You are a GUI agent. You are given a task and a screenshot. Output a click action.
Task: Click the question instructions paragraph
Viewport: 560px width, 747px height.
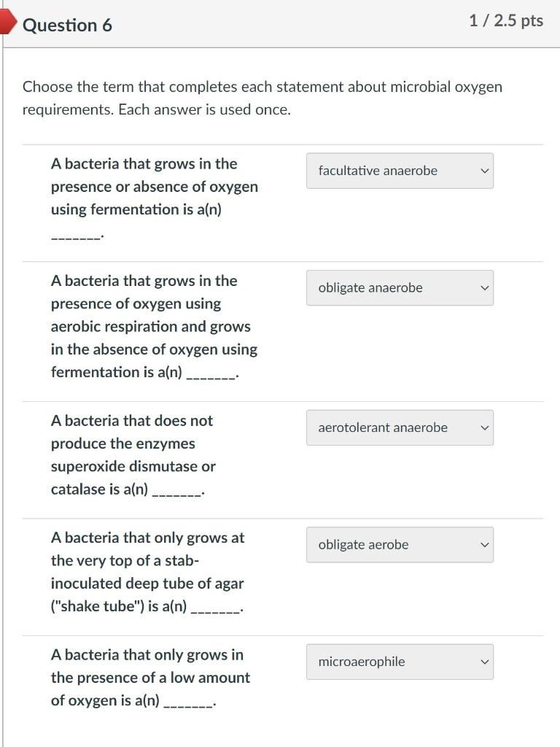click(262, 98)
